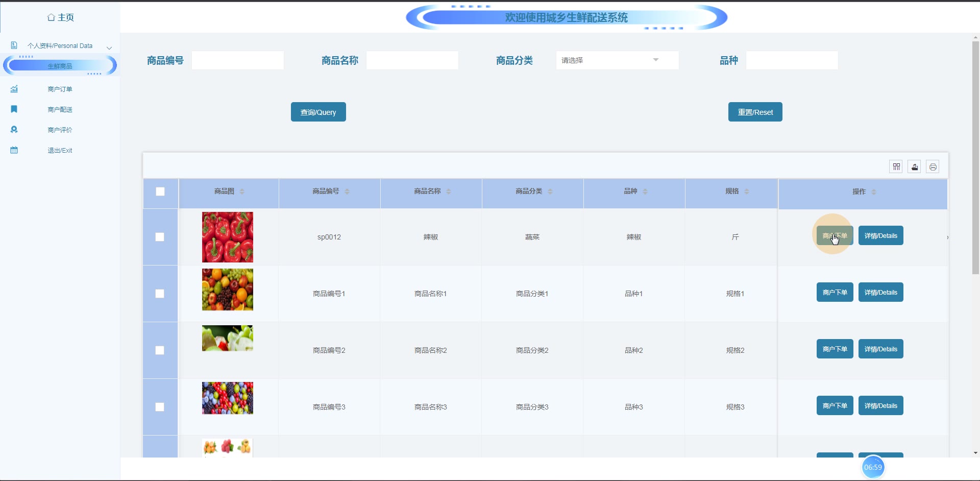Click the document icon for Personal Data

14,45
